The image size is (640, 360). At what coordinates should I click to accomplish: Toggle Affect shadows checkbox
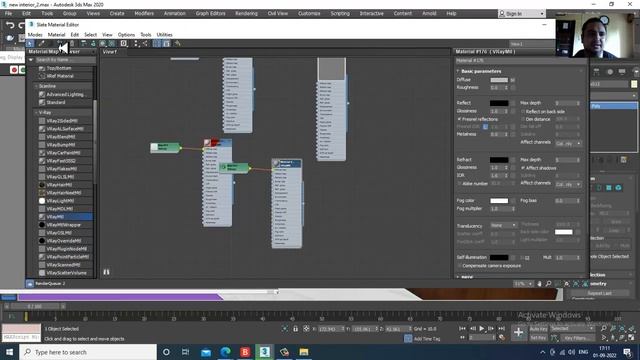523,168
